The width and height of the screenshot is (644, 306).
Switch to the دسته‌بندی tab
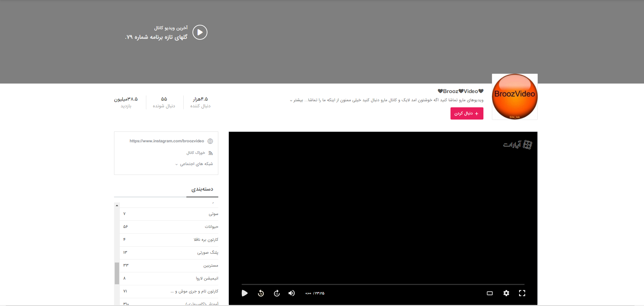[x=202, y=189]
